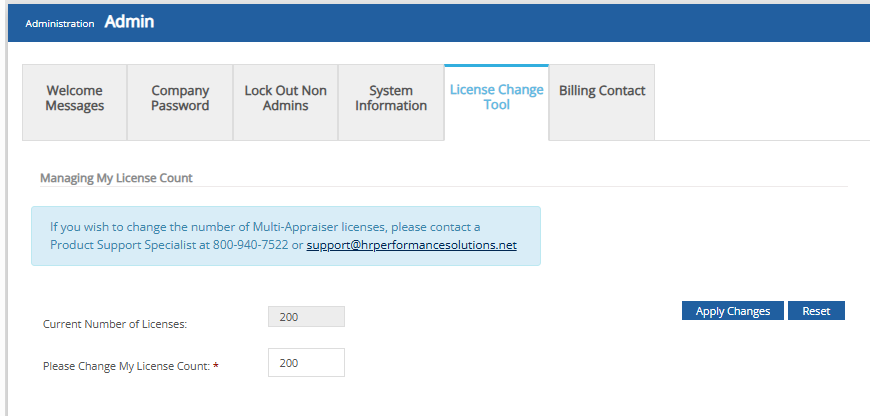The width and height of the screenshot is (870, 416).
Task: Open the Billing Contact tab
Action: 602,91
